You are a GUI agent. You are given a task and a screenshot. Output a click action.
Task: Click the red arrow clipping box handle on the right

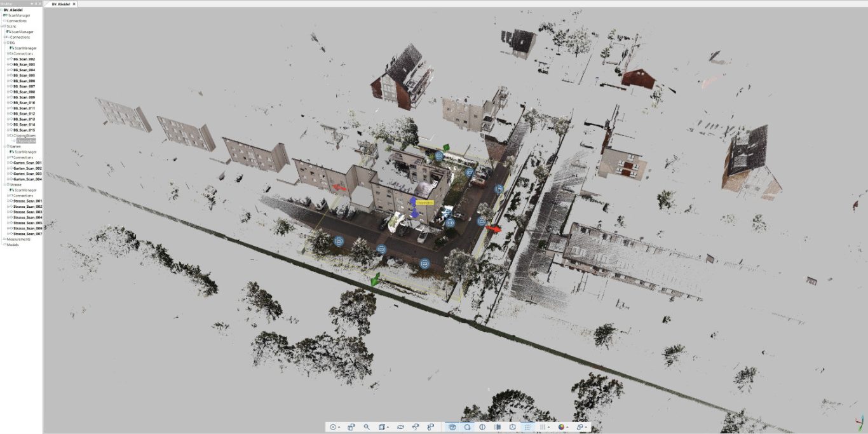[x=494, y=228]
